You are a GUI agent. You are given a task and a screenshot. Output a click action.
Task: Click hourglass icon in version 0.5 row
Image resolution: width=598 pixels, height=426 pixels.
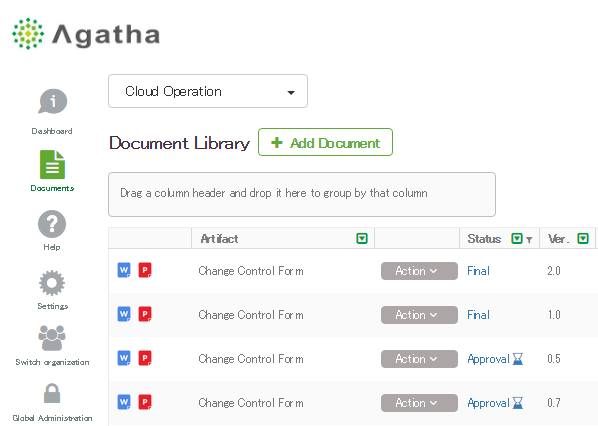[x=518, y=358]
